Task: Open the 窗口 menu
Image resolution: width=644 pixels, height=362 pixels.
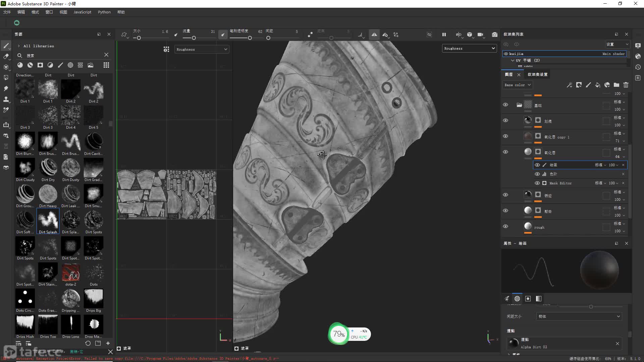Action: (49, 12)
